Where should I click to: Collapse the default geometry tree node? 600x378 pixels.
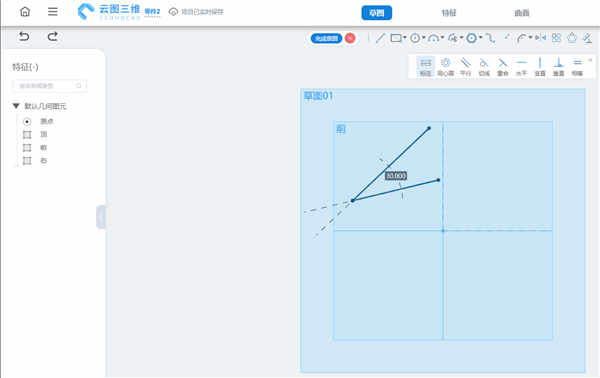[16, 106]
